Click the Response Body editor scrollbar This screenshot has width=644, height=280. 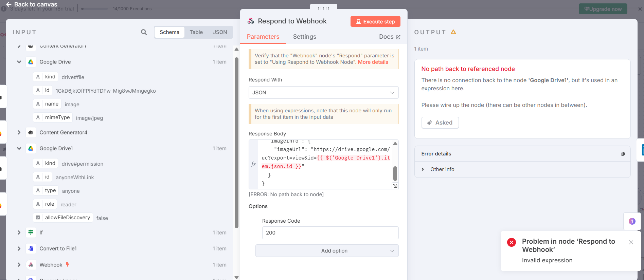(x=395, y=173)
